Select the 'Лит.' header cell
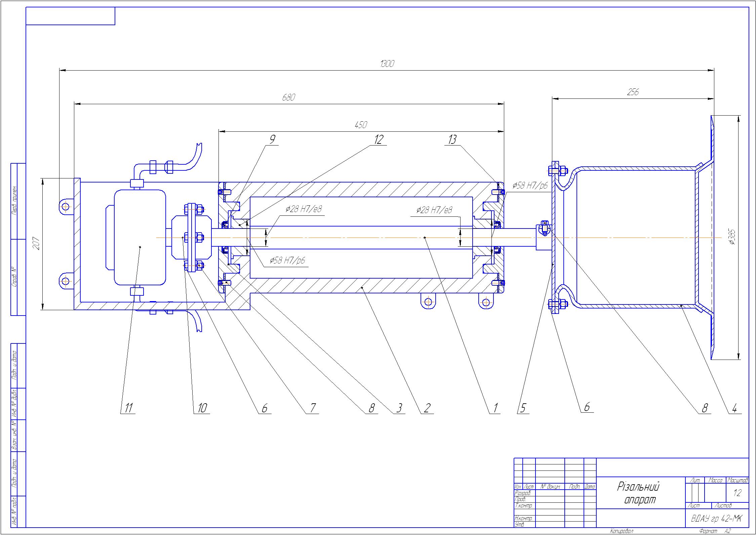This screenshot has height=535, width=756. pyautogui.click(x=695, y=480)
